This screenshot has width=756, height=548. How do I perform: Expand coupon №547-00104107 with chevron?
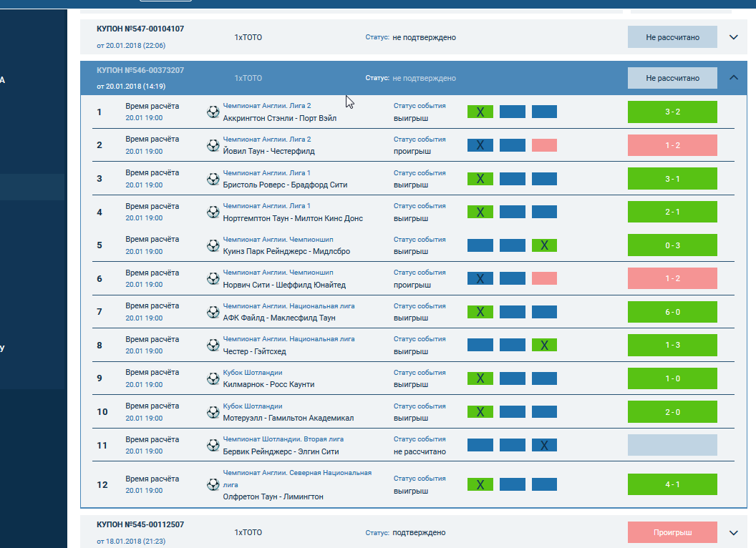point(733,37)
